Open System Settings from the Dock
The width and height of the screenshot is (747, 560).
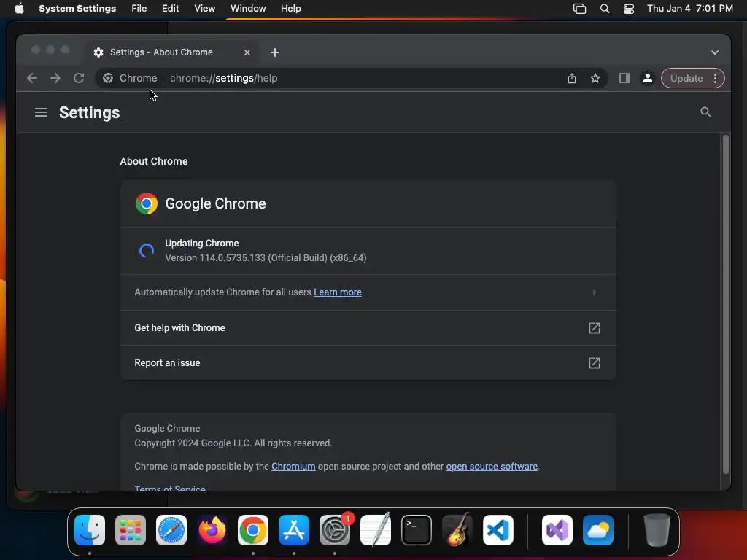(334, 529)
